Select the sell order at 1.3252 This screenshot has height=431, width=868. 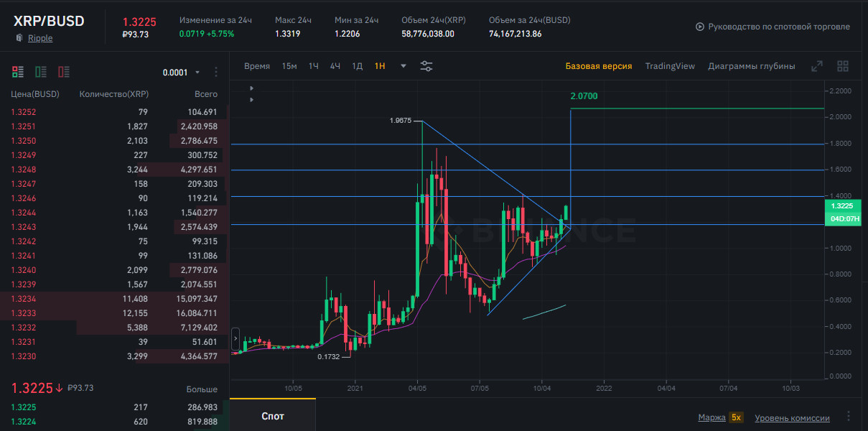[114, 112]
